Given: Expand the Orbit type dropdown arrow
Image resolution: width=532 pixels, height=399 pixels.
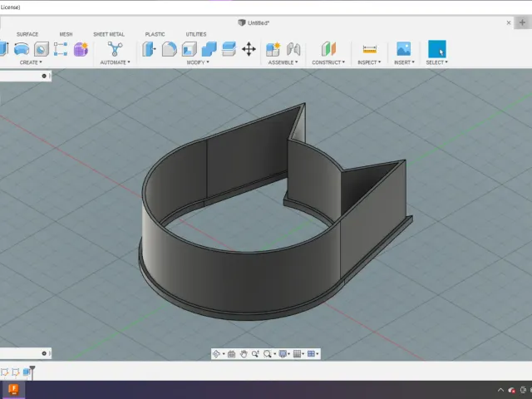Looking at the screenshot, I should [x=224, y=354].
